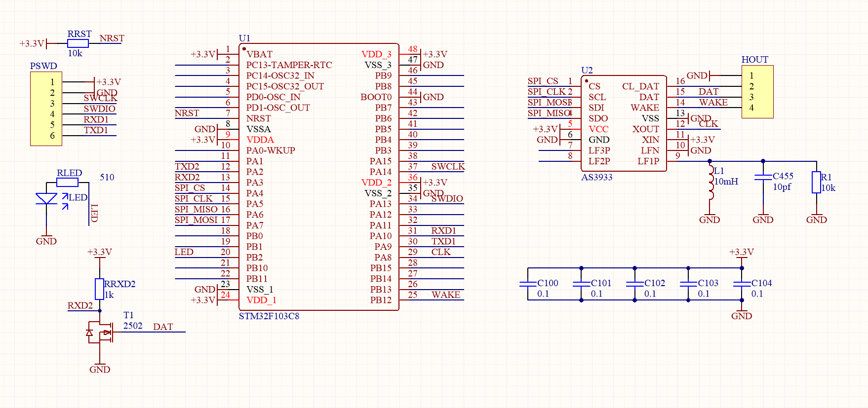The image size is (868, 408).
Task: Select the L1 10mH inductor symbol
Action: (710, 183)
